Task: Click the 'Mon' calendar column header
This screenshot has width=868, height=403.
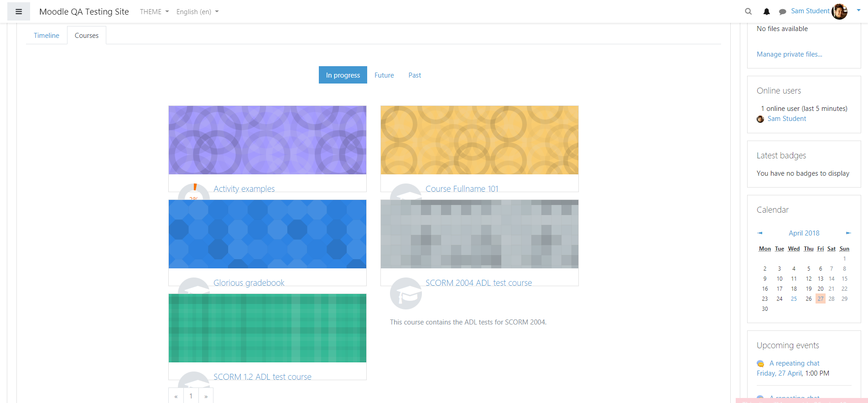Action: coord(765,249)
